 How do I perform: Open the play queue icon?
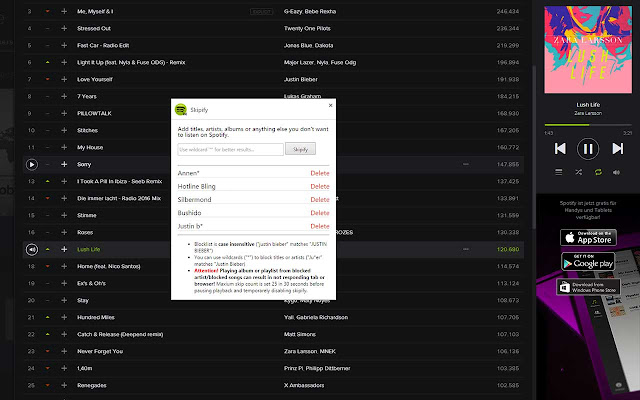pos(558,172)
